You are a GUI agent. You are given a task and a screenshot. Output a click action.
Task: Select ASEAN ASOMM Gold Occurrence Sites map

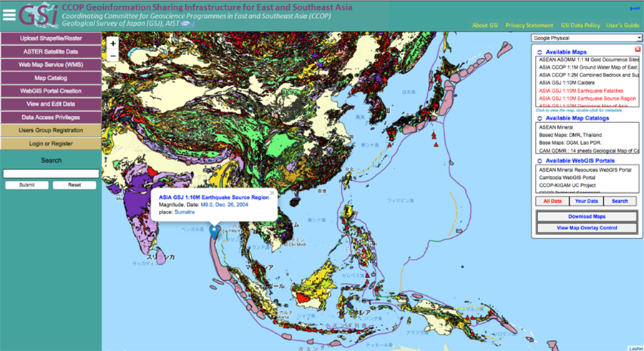click(587, 59)
